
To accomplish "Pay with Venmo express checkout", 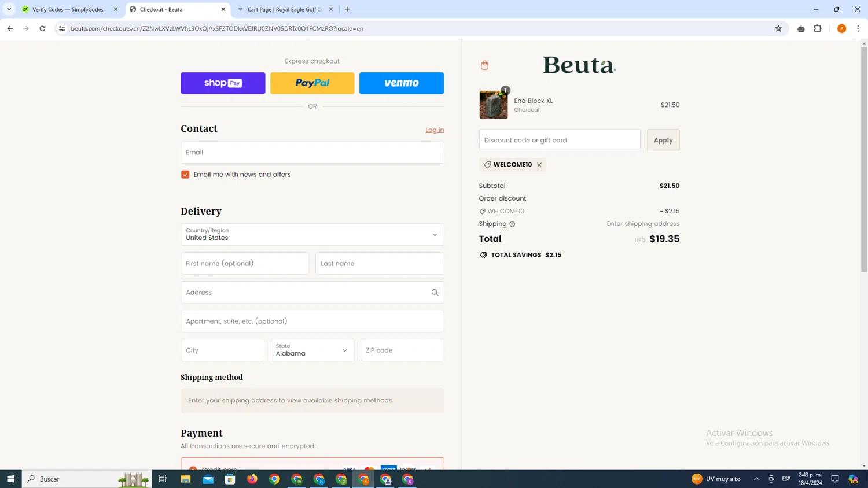I will pos(402,83).
